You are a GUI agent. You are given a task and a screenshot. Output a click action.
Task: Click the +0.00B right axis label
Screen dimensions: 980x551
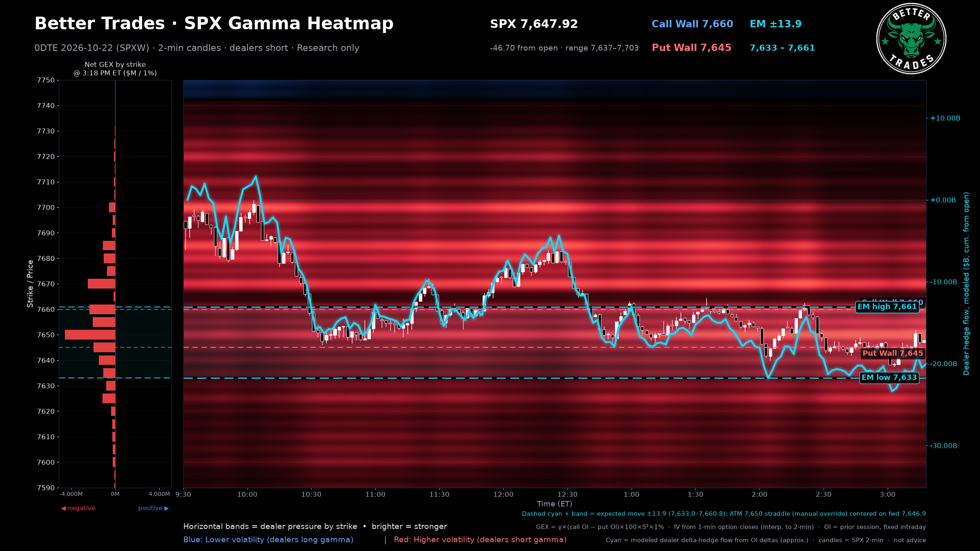pos(943,200)
